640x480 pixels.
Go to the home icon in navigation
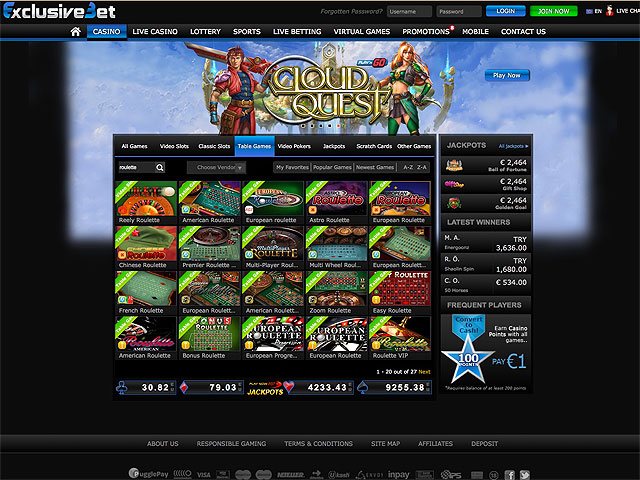click(76, 31)
